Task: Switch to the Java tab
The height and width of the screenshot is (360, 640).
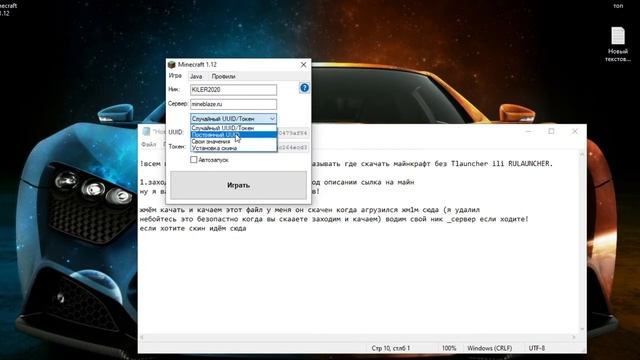Action: coord(196,76)
